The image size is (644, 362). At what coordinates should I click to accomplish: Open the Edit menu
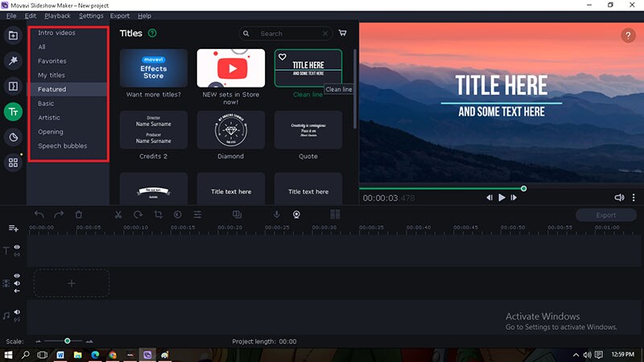click(31, 15)
